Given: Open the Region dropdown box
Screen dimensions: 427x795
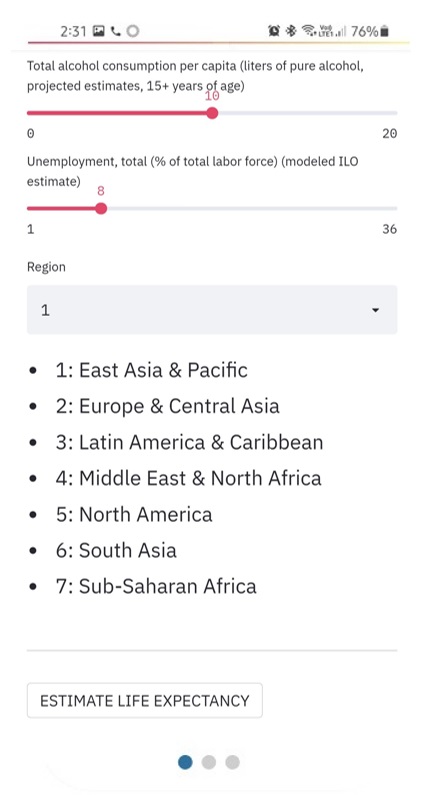Looking at the screenshot, I should click(x=212, y=310).
